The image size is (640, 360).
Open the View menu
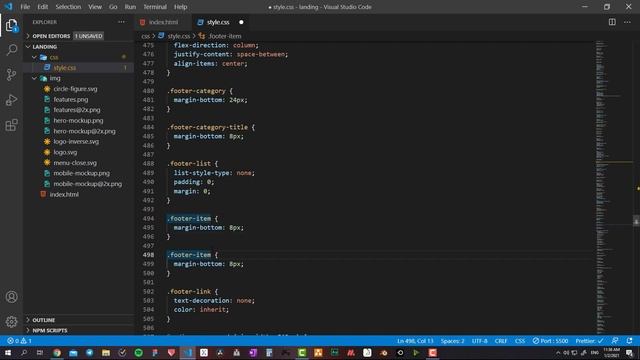point(95,7)
